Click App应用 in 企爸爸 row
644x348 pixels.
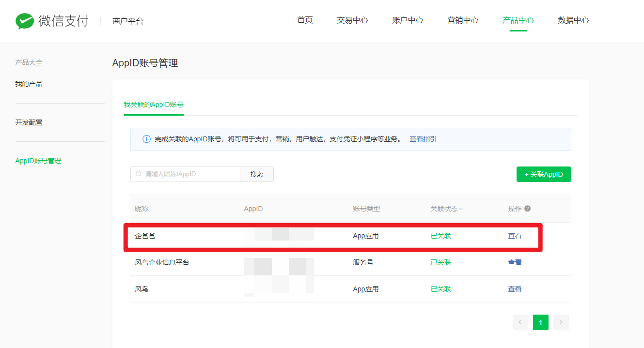coord(366,236)
